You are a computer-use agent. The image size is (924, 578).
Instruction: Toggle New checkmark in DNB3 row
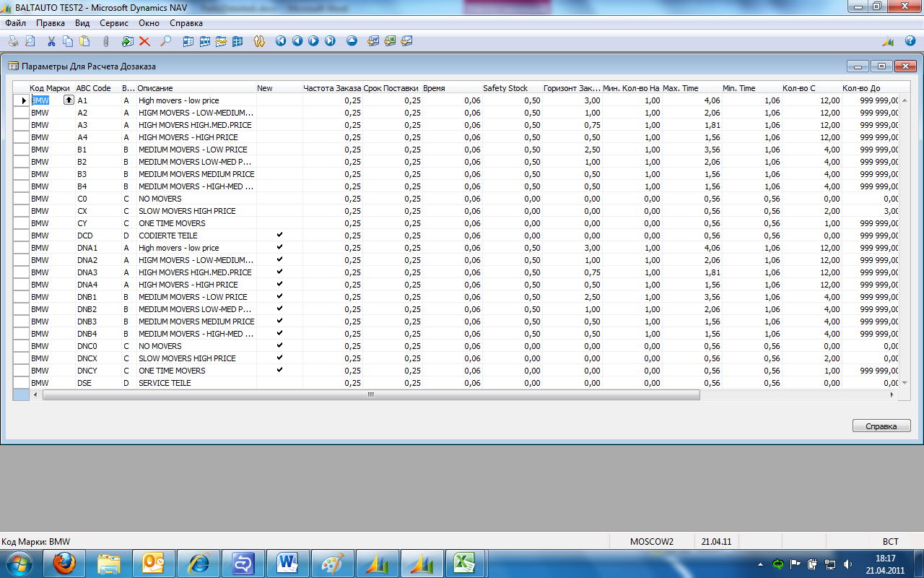[279, 322]
